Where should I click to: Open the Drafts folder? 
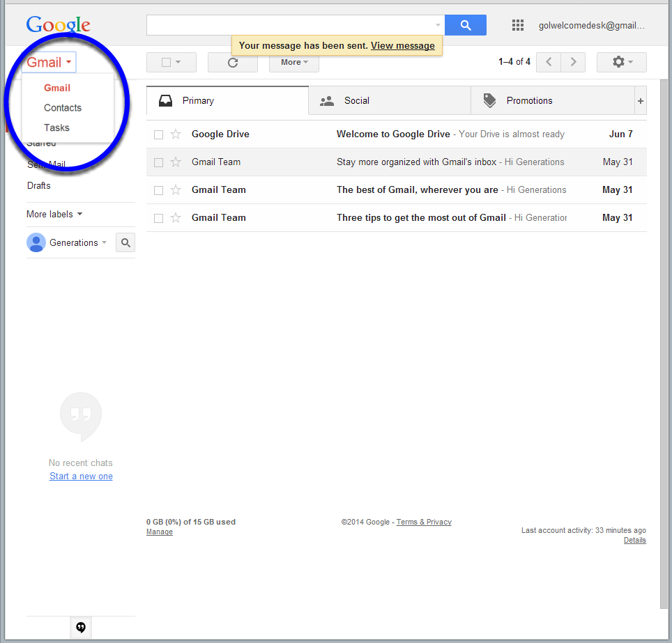[38, 185]
